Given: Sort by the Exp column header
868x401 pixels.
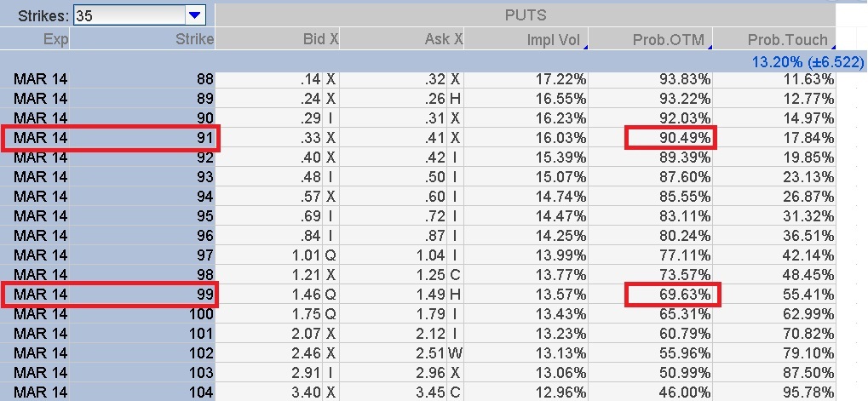Looking at the screenshot, I should coord(56,38).
